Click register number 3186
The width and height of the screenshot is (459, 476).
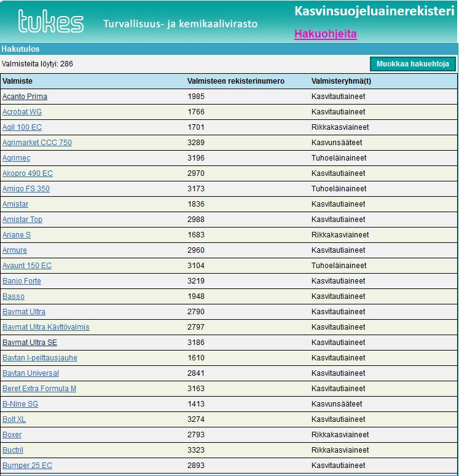(196, 343)
